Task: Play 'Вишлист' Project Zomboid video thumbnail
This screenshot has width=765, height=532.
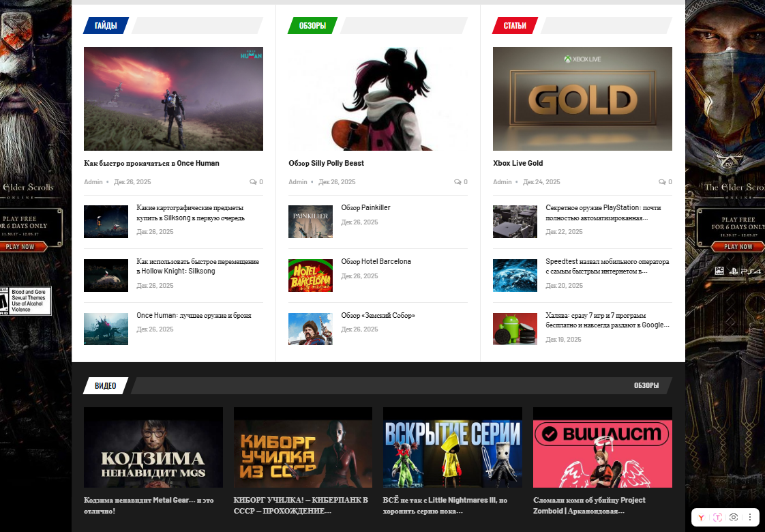Action: [603, 447]
